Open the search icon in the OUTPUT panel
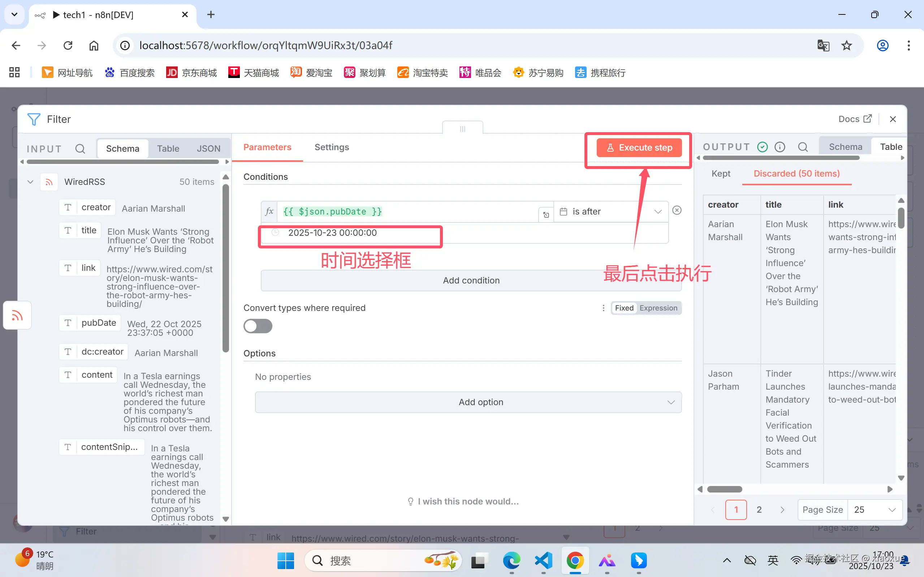This screenshot has height=577, width=924. pyautogui.click(x=803, y=147)
